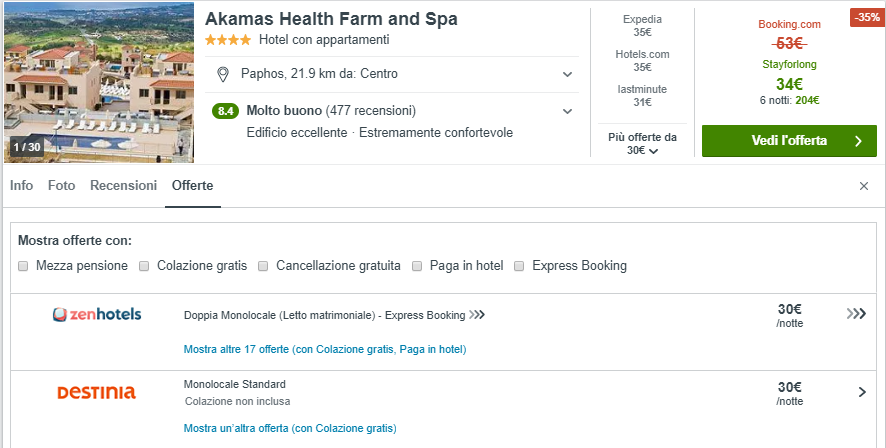886x448 pixels.
Task: Show altre 17 offerte from zenhotels
Action: click(325, 349)
